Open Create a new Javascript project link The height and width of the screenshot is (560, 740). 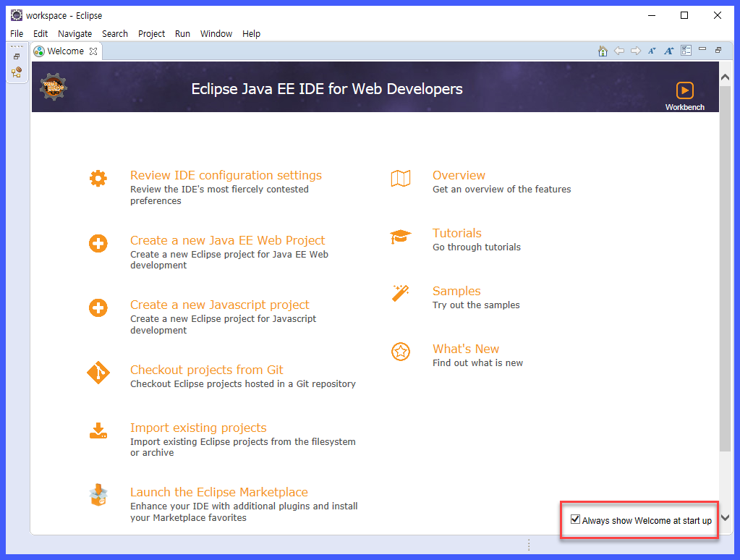(220, 305)
